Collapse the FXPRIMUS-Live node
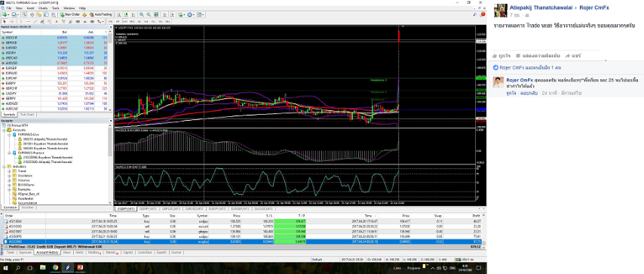Image resolution: width=644 pixels, height=274 pixels. coord(10,134)
